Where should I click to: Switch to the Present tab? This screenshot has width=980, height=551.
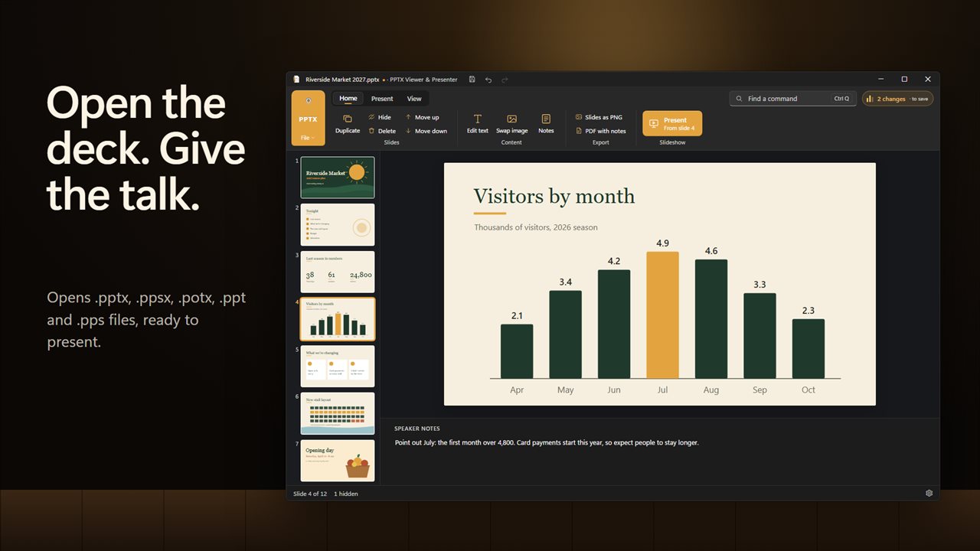[x=382, y=98]
